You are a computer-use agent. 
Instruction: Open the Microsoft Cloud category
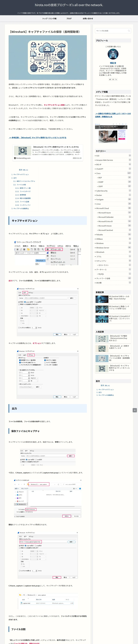click(x=113, y=208)
